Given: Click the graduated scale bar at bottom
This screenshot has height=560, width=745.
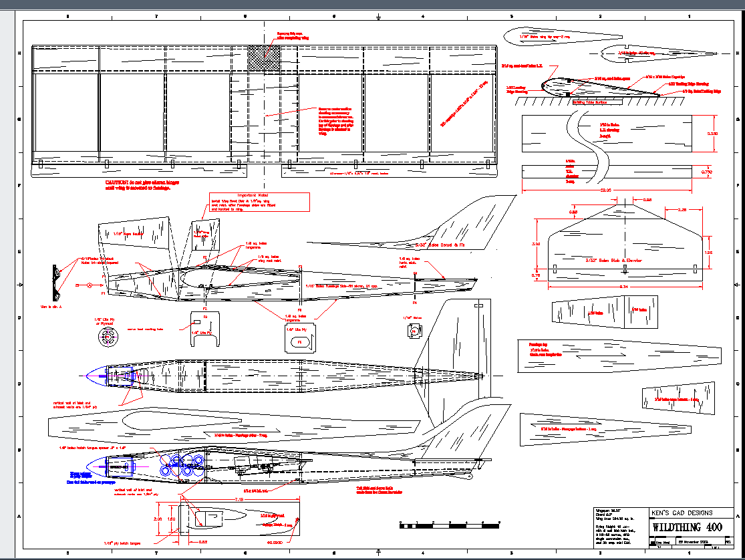Looking at the screenshot, I should 448,527.
